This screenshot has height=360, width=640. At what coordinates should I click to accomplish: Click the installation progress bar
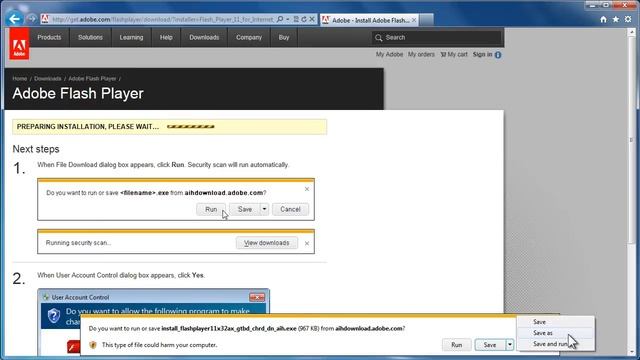tap(191, 127)
